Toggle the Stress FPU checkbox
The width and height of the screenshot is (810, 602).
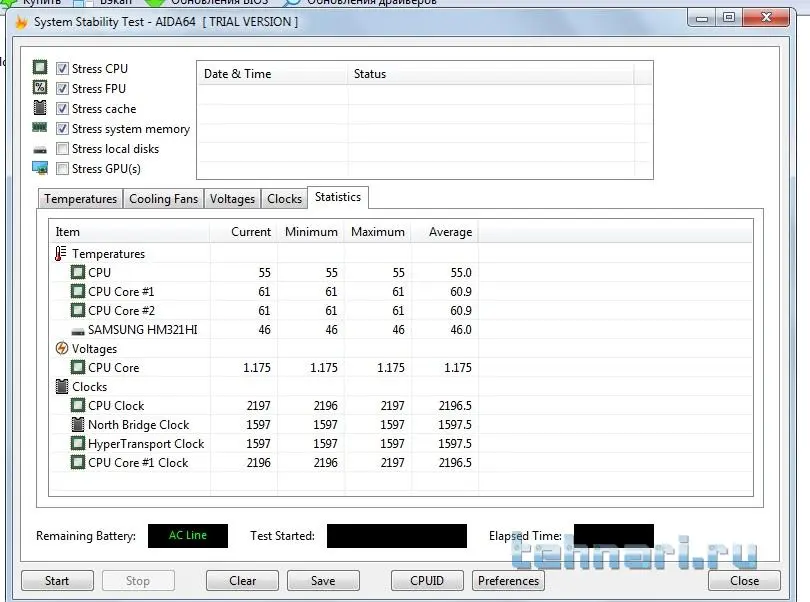click(62, 88)
